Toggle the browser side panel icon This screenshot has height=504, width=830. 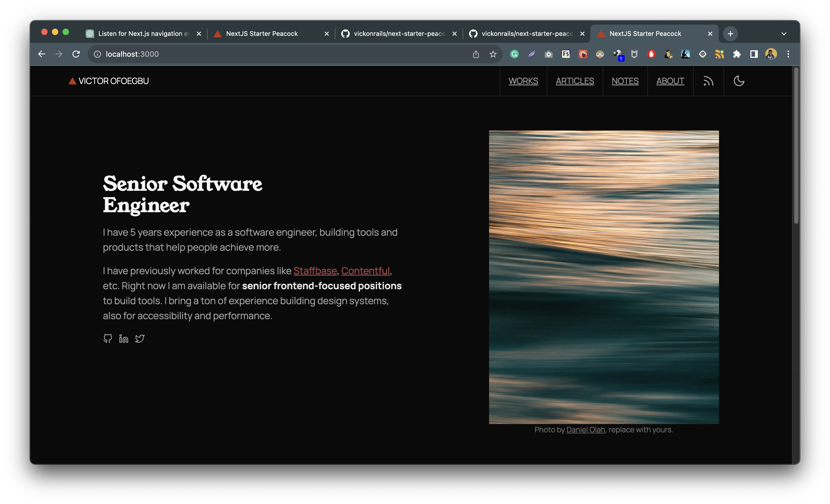pos(754,54)
